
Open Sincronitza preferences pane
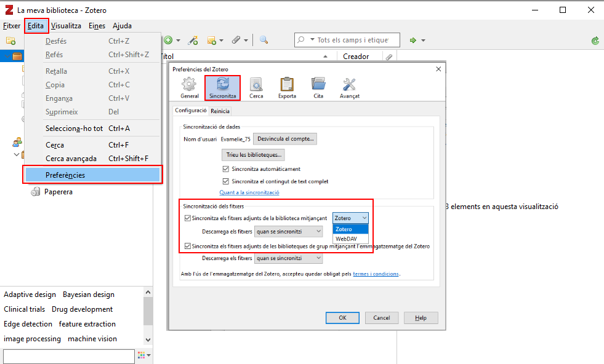[223, 88]
